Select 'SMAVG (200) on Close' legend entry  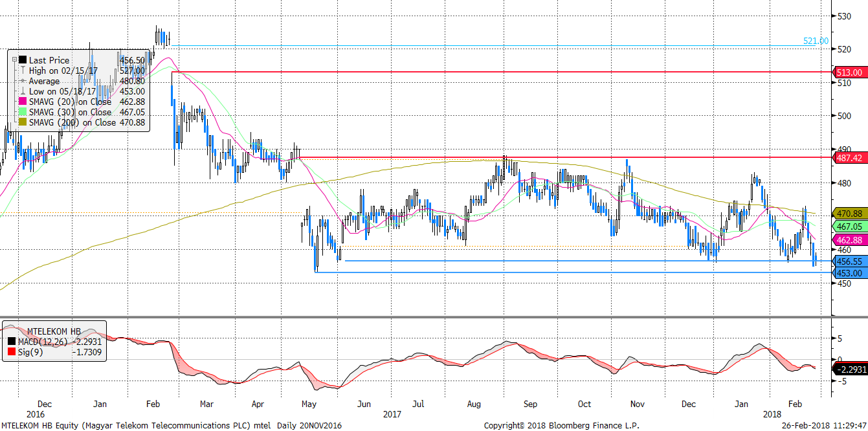[72, 122]
